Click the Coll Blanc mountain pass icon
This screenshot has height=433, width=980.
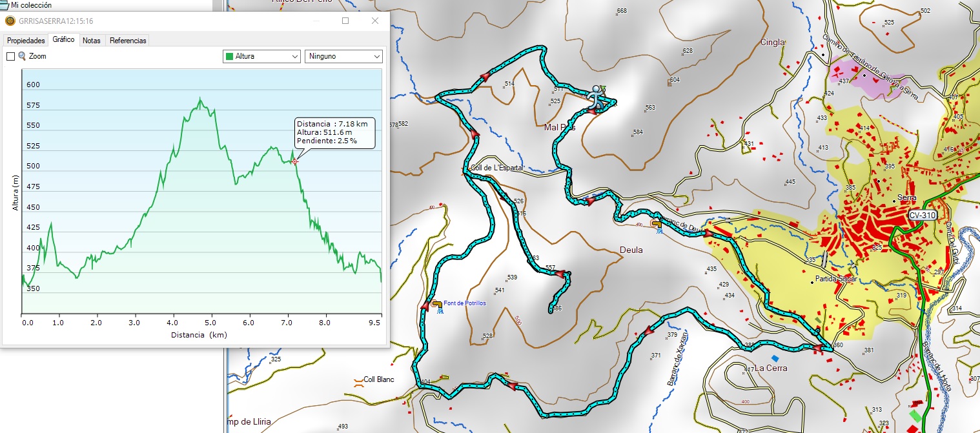pos(358,380)
